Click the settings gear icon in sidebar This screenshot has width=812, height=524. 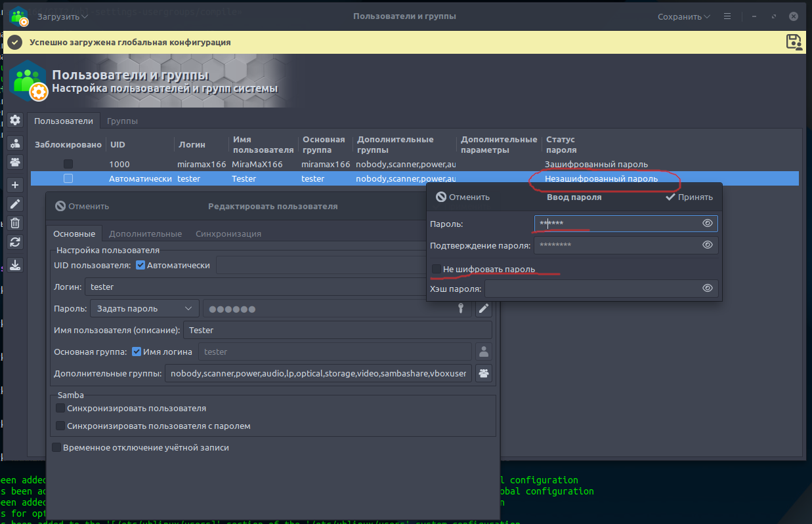tap(15, 120)
